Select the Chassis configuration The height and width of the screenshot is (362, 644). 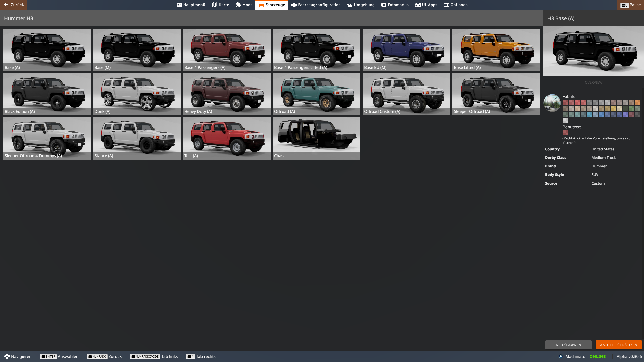point(316,139)
